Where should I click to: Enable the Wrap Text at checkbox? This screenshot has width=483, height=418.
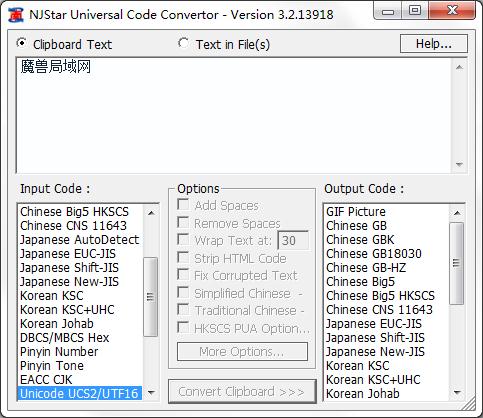pyautogui.click(x=183, y=239)
